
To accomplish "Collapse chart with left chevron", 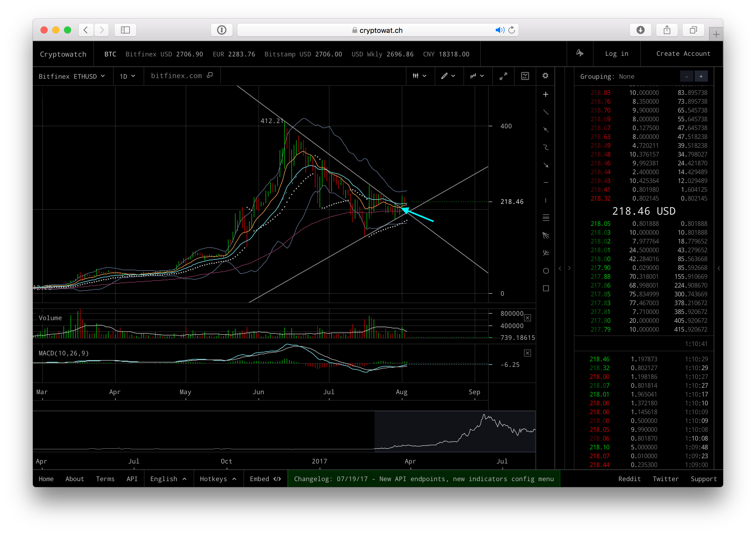I will click(560, 268).
